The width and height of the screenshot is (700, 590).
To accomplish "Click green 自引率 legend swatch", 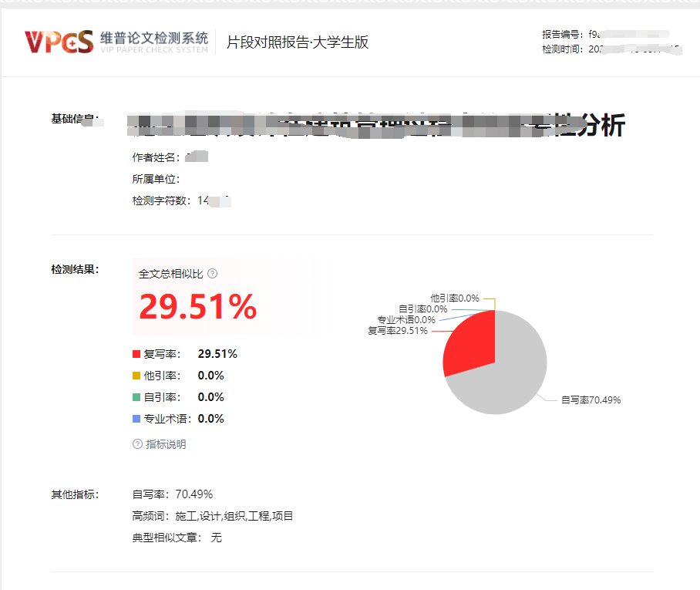I will pos(136,397).
